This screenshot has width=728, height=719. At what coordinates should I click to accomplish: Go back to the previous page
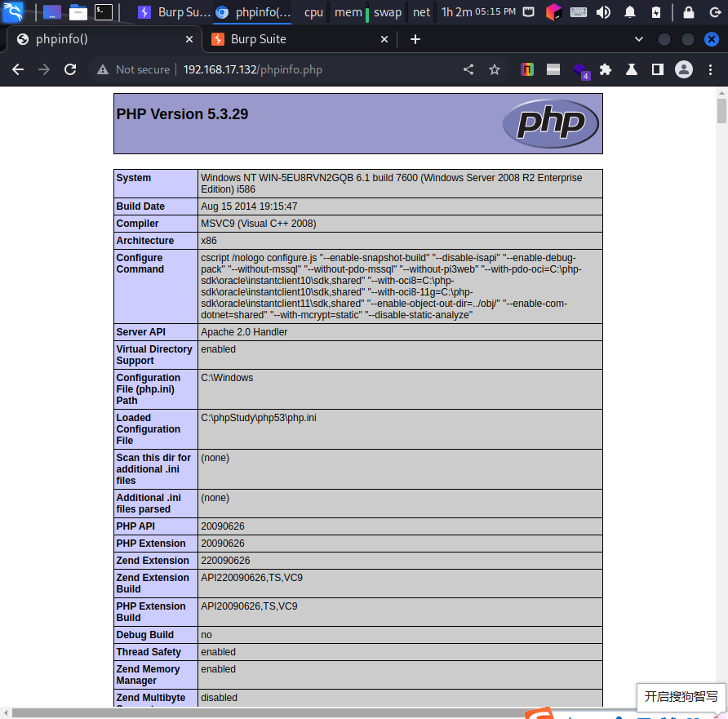coord(18,69)
